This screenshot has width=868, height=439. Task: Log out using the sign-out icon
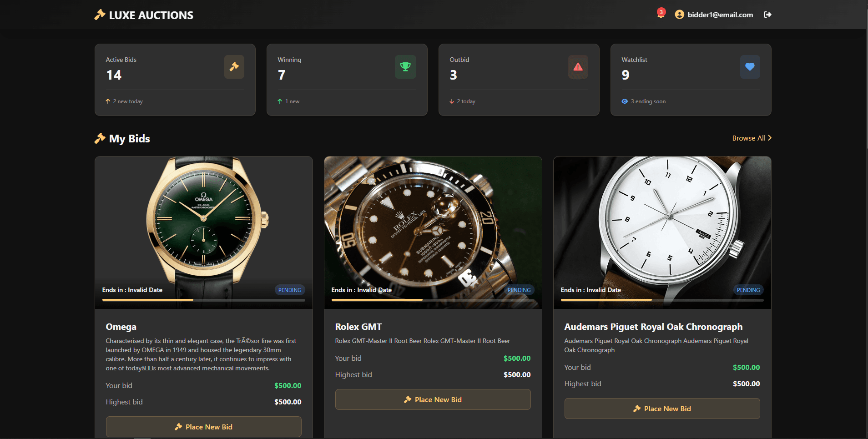coord(767,15)
